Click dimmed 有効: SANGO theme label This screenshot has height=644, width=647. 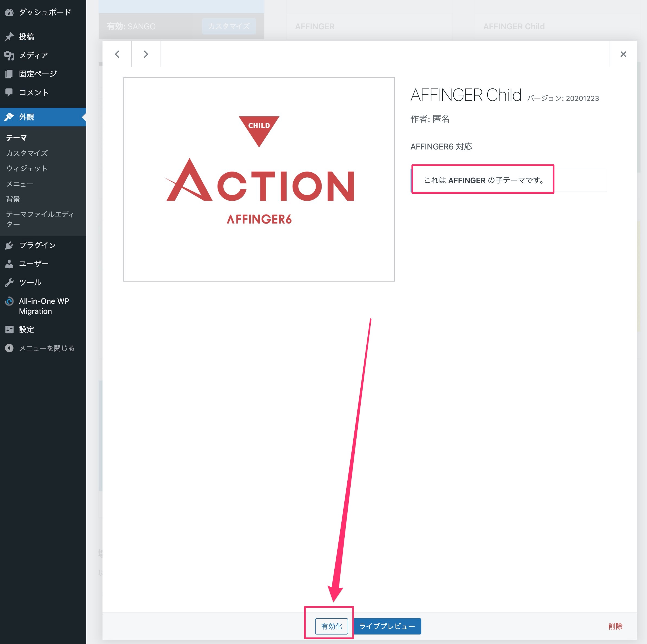131,27
